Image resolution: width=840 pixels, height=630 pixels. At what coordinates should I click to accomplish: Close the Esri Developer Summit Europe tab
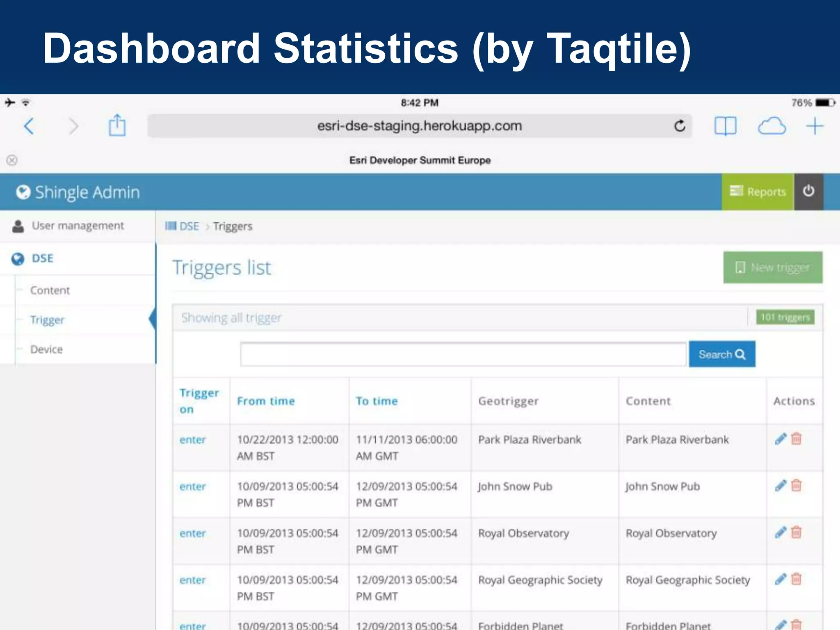point(12,160)
